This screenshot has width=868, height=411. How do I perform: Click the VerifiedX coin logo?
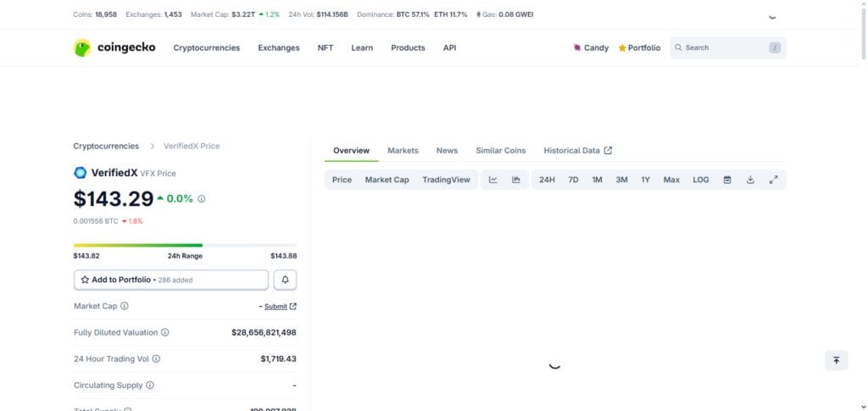pyautogui.click(x=81, y=173)
